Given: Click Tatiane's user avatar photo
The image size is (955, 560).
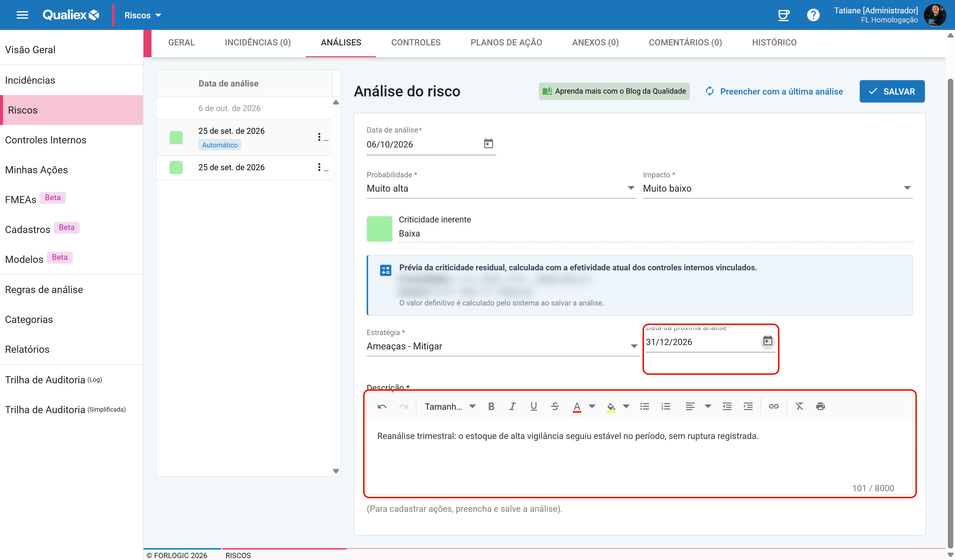Looking at the screenshot, I should pyautogui.click(x=934, y=15).
